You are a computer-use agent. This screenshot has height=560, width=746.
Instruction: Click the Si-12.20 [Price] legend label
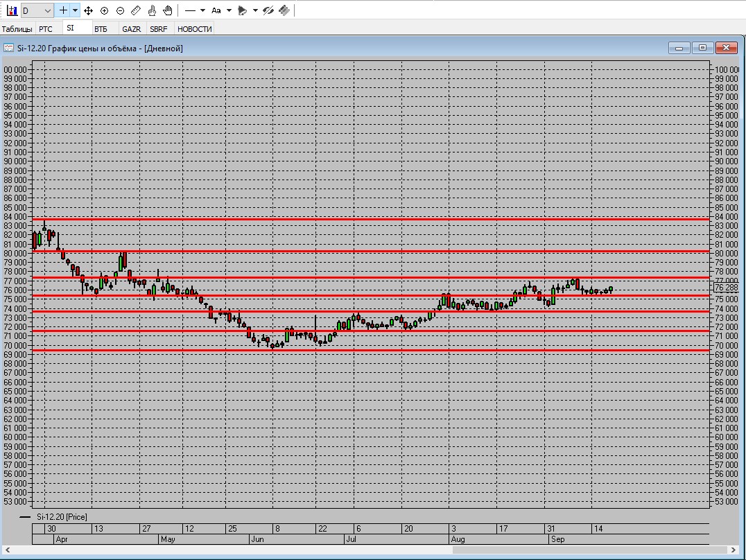click(x=62, y=517)
